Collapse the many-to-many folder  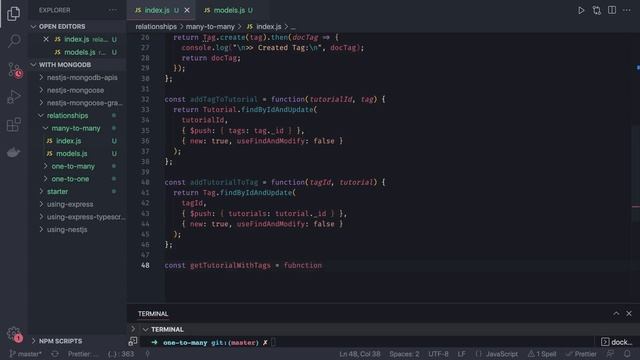click(x=76, y=128)
